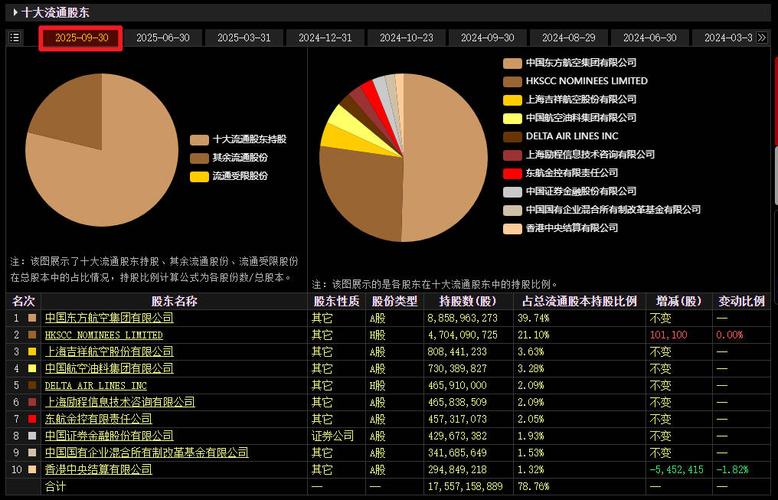The width and height of the screenshot is (778, 500).
Task: Click row 7 red color marker in table
Action: pos(32,419)
